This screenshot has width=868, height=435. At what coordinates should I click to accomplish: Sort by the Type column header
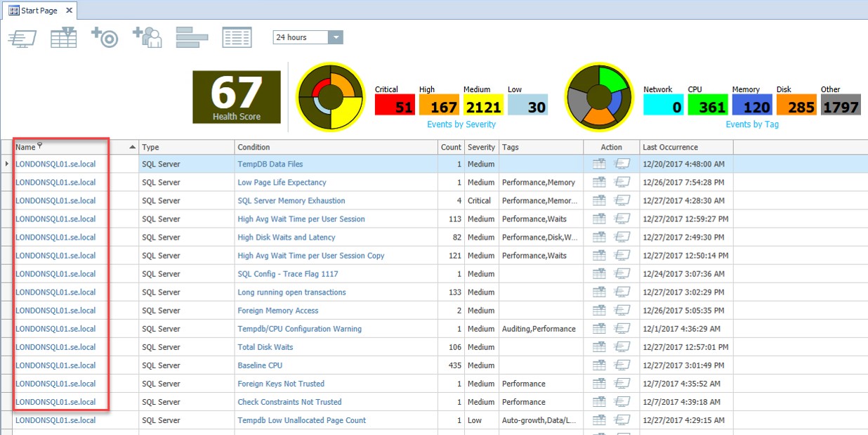click(x=187, y=148)
